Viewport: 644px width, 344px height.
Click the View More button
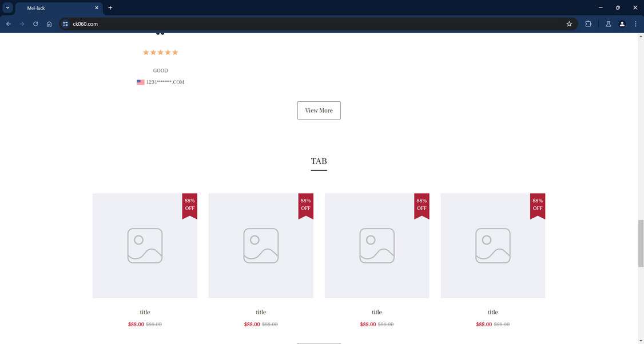pos(319,110)
